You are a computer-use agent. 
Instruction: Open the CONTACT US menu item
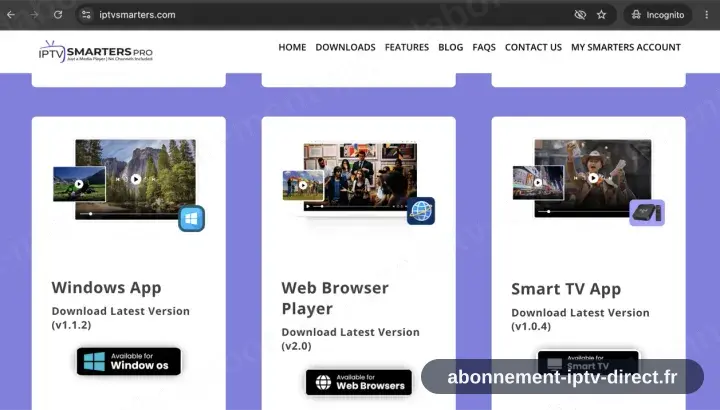pyautogui.click(x=533, y=47)
